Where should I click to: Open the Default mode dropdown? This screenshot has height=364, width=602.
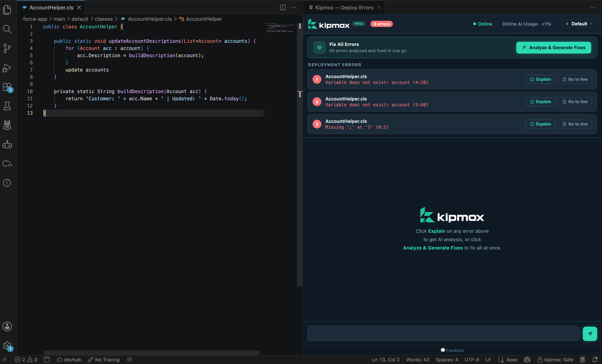(x=579, y=24)
